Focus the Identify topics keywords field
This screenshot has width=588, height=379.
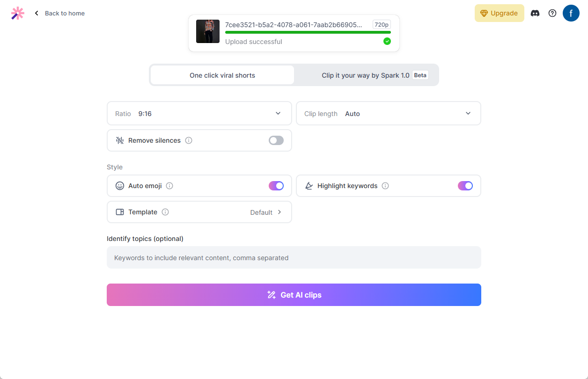click(294, 257)
